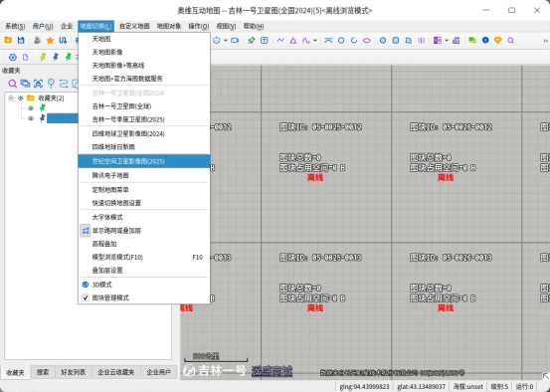Click the orange star favorites toolbar icon
Screen dimensions: 550x392
[50, 41]
